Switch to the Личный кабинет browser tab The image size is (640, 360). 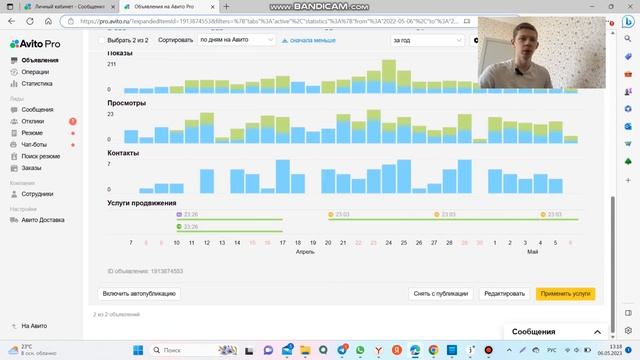[69, 7]
